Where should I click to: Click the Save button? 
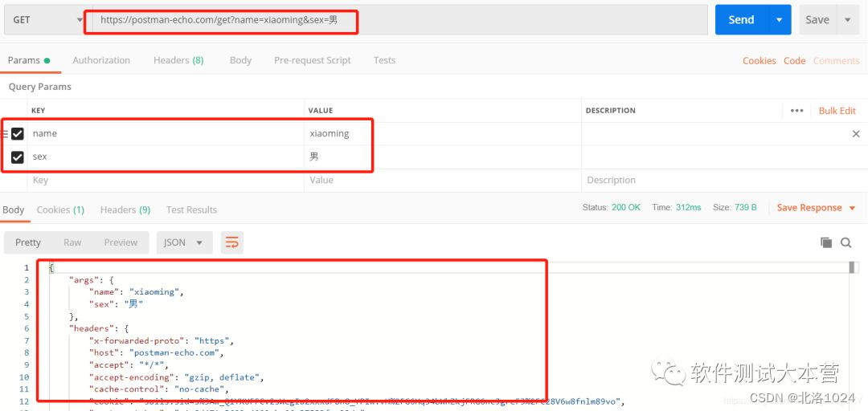817,20
